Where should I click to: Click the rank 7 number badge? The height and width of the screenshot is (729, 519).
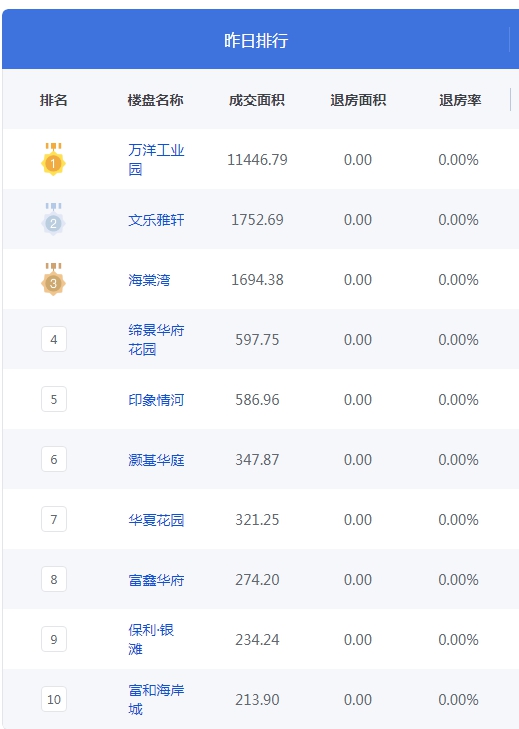click(54, 519)
